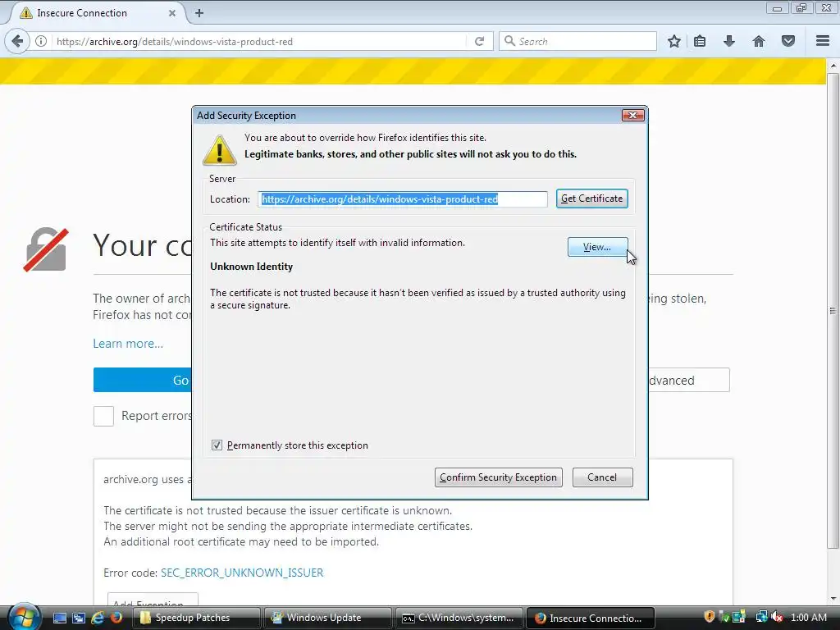Open the Firefox hamburger menu

(x=823, y=41)
